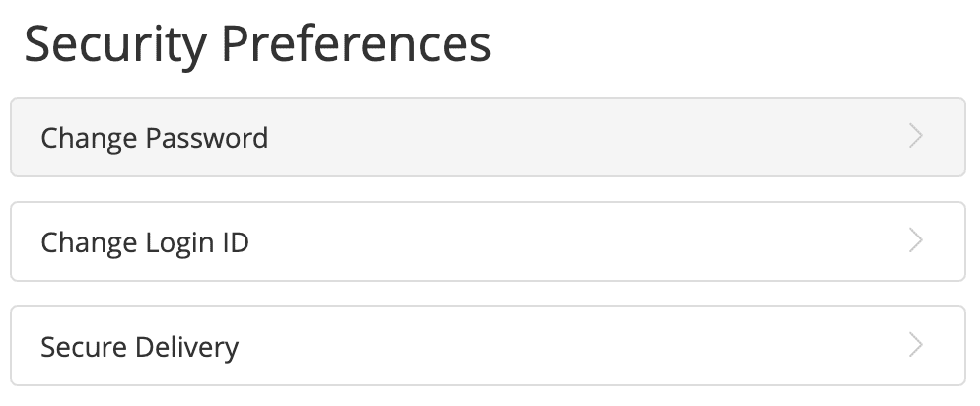Click the "Change Password" text label
Viewport: 980px width, 406px height.
pyautogui.click(x=155, y=137)
